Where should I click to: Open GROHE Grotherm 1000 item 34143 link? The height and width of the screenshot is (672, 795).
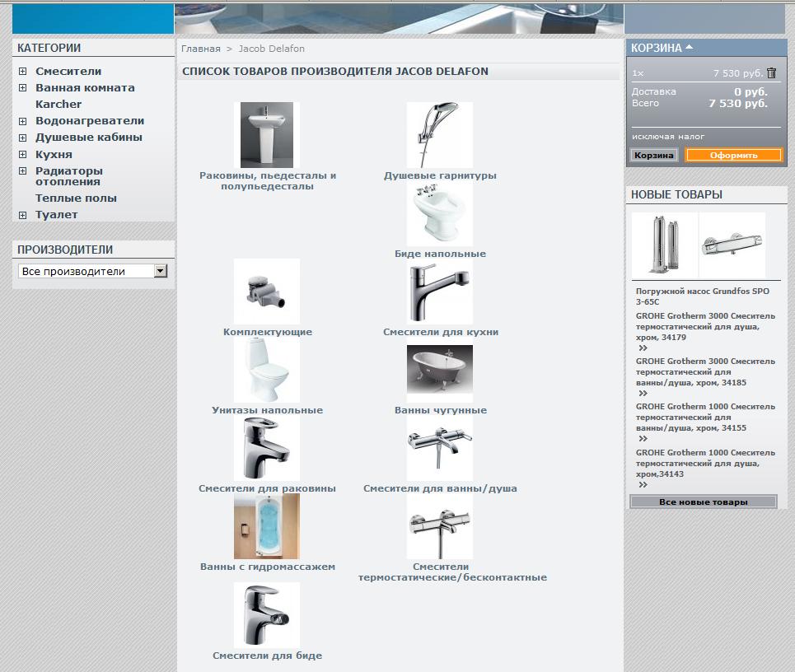705,463
